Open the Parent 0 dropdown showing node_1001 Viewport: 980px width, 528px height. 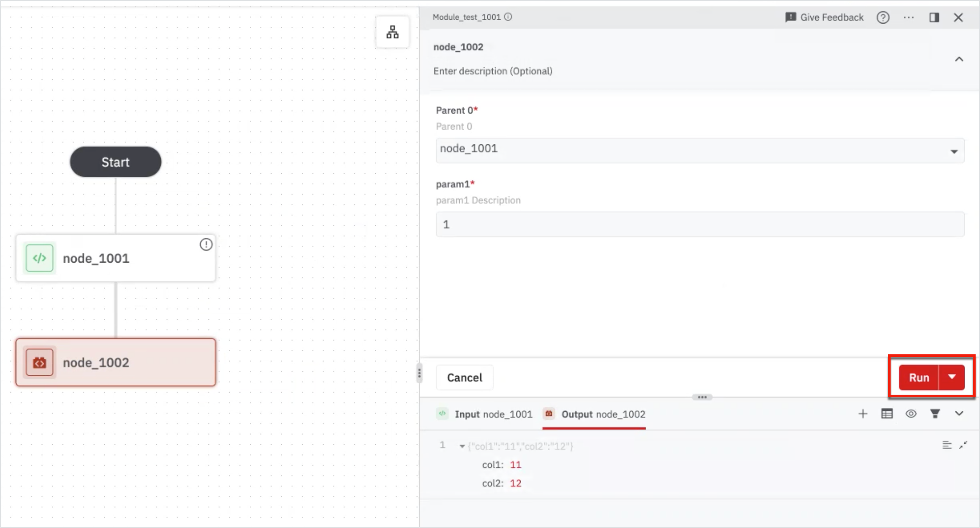(x=700, y=150)
